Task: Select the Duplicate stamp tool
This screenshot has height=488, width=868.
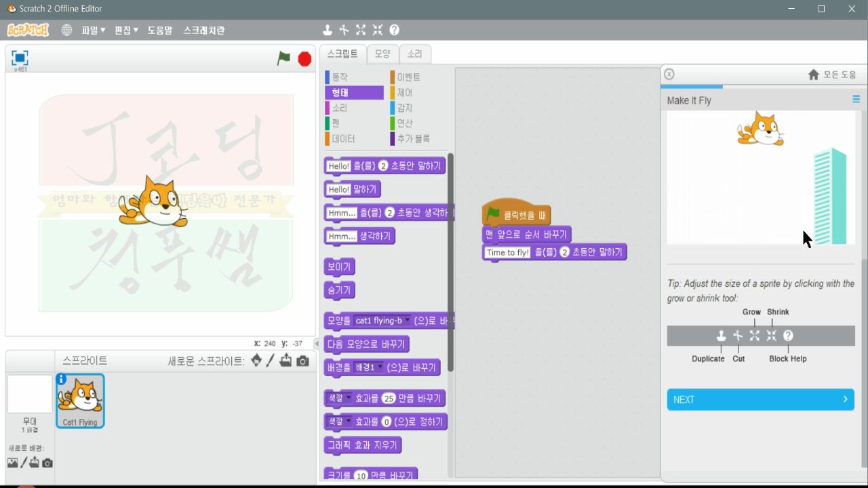Action: pos(327,30)
